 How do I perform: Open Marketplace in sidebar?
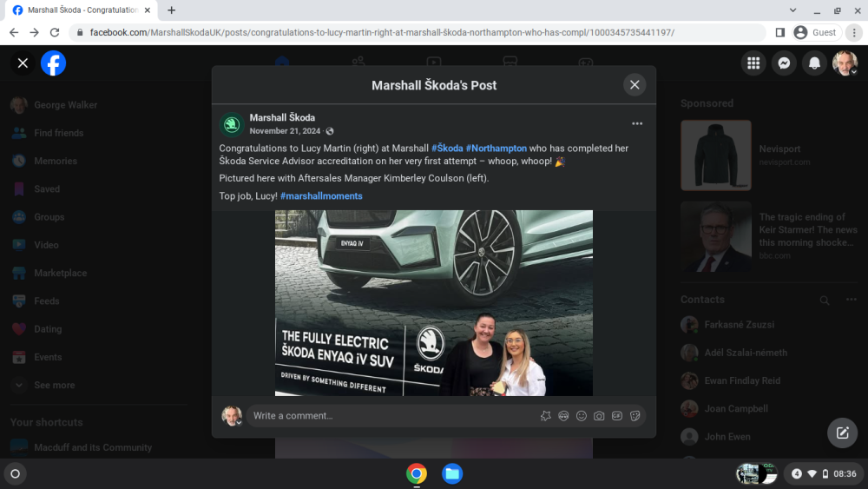97,273
